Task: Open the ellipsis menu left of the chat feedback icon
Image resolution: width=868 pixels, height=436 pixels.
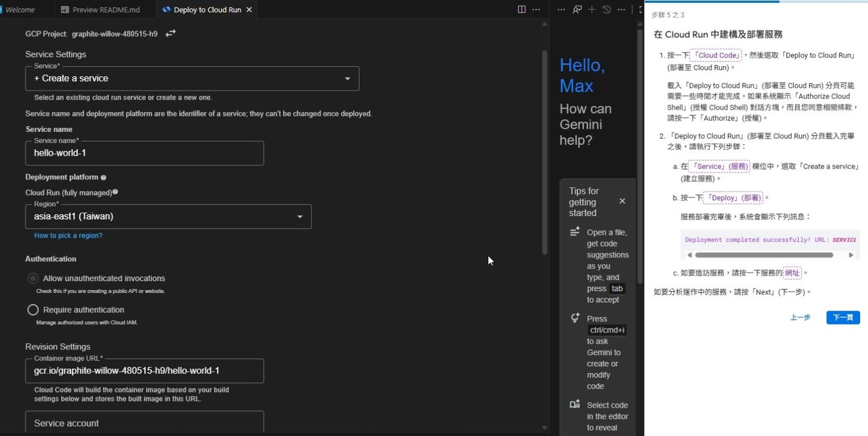Action: click(561, 10)
